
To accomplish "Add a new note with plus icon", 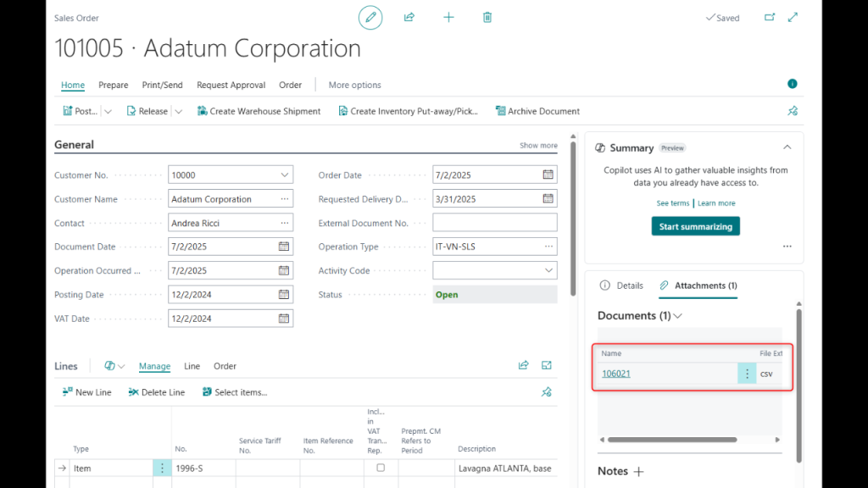I will pos(639,471).
